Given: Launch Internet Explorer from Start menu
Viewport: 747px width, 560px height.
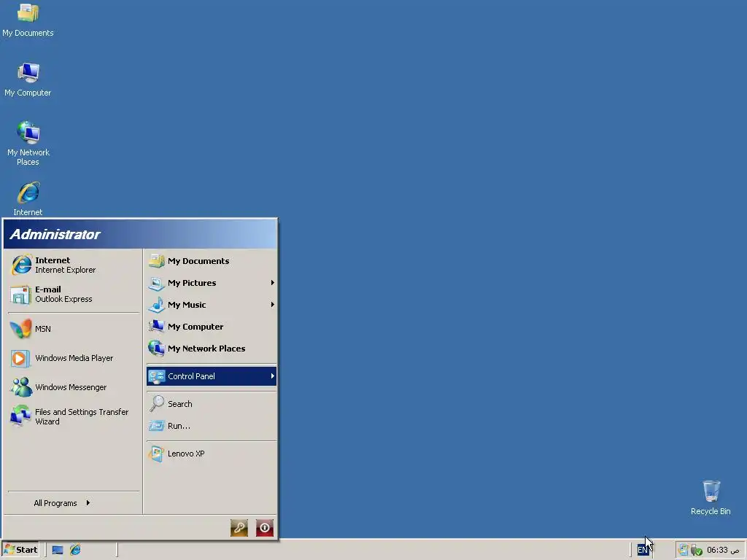Looking at the screenshot, I should [74, 265].
